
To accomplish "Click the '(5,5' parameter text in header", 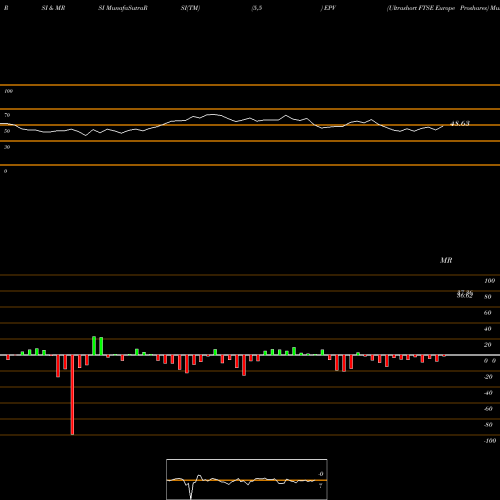I will tap(257, 8).
